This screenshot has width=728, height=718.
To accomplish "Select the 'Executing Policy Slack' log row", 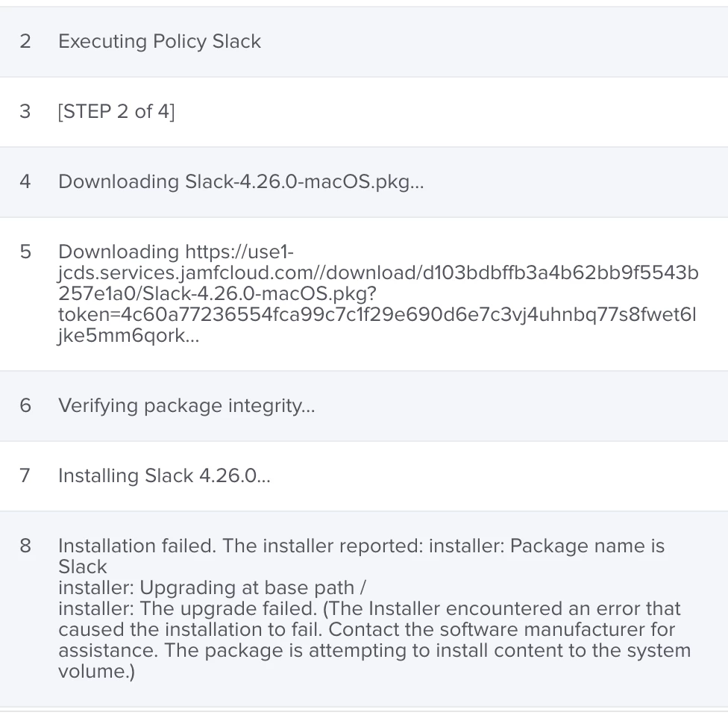I will pos(364,42).
